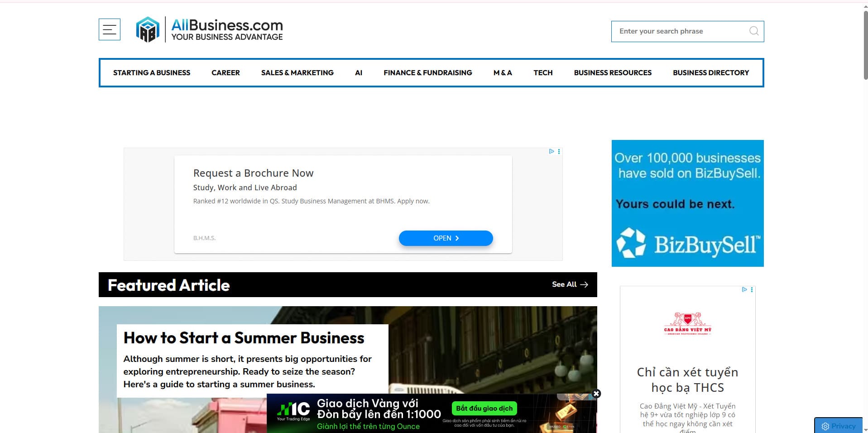Open the Tech menu

[543, 72]
